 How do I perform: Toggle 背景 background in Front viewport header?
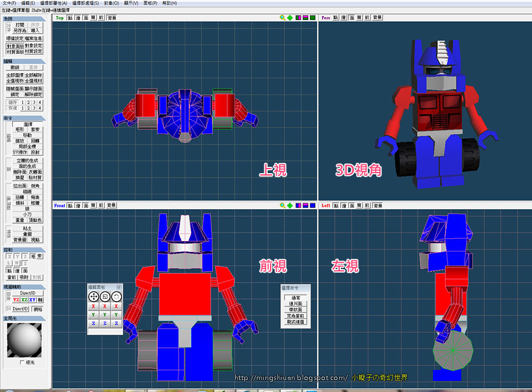pyautogui.click(x=112, y=205)
